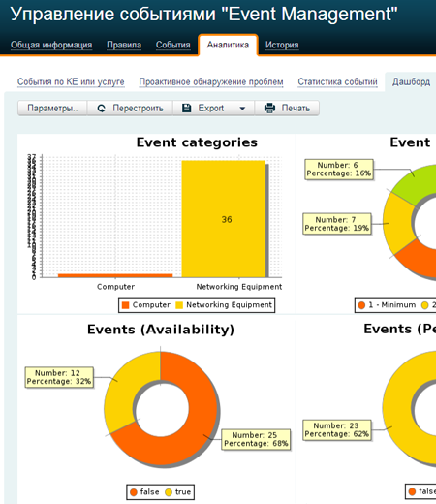Viewport: 436px width, 504px height.
Task: Click the 'Number: 23 Percentage: 62%' label
Action: [x=337, y=430]
